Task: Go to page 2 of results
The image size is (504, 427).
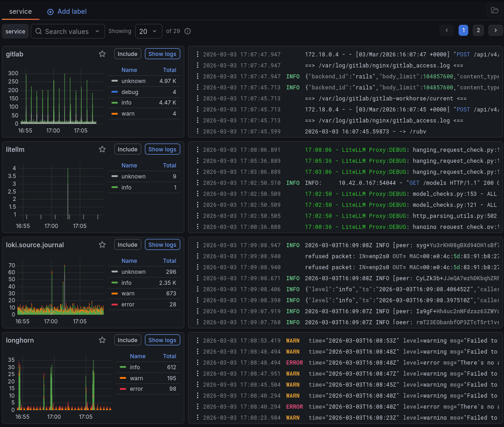Action: [x=478, y=30]
